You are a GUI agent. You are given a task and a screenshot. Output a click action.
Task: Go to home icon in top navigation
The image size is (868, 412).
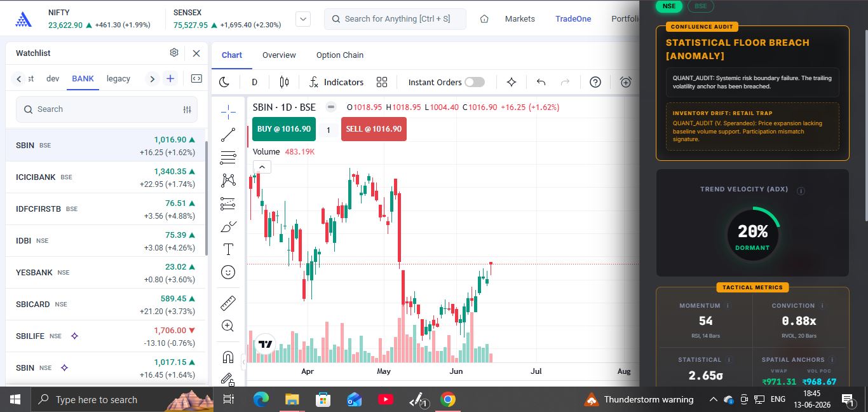point(484,19)
